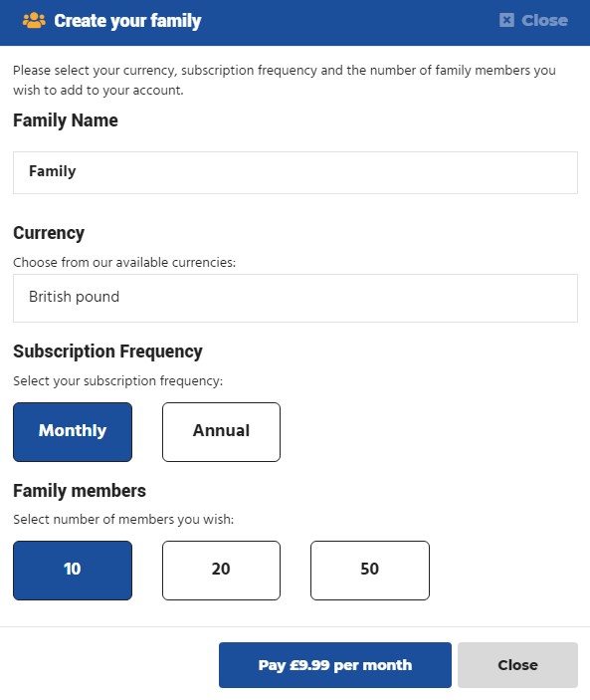This screenshot has width=590, height=700.
Task: Click the header Close text label
Action: click(x=544, y=21)
